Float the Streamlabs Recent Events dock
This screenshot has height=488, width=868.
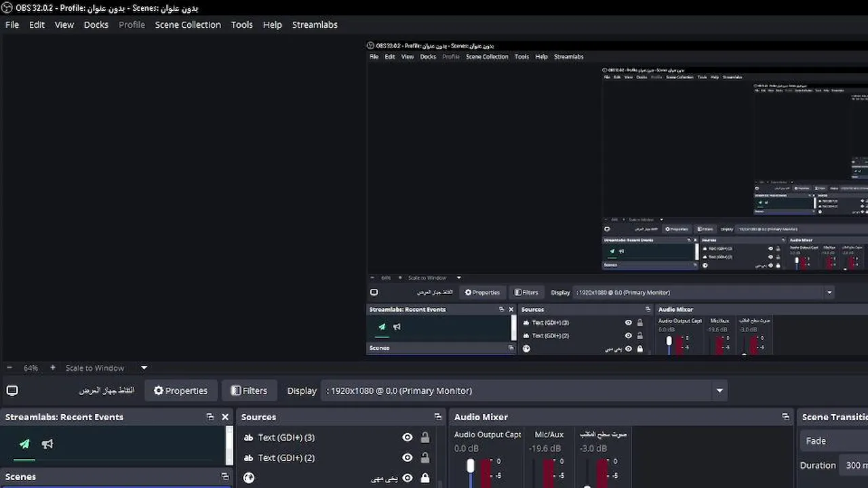click(x=210, y=417)
